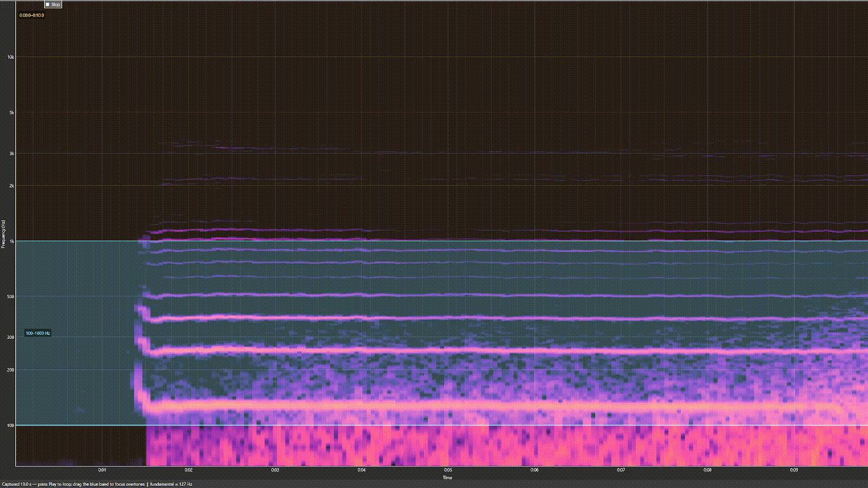
Task: Click the 'Captured 10.0 s' status message
Action: pyautogui.click(x=18, y=484)
